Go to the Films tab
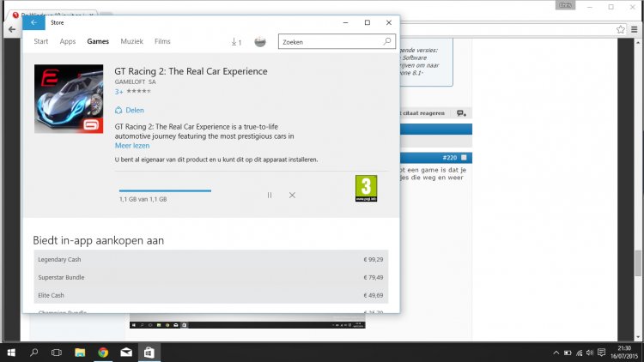 pyautogui.click(x=162, y=42)
